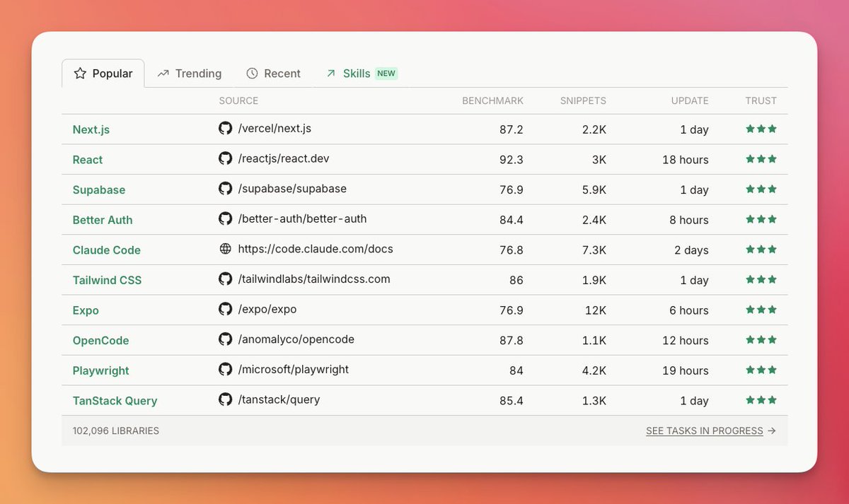Click trust stars in TanStack Query row

pos(761,399)
